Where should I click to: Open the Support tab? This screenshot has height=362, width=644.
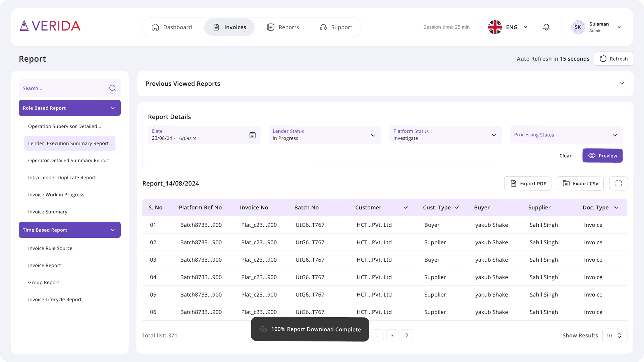point(336,27)
